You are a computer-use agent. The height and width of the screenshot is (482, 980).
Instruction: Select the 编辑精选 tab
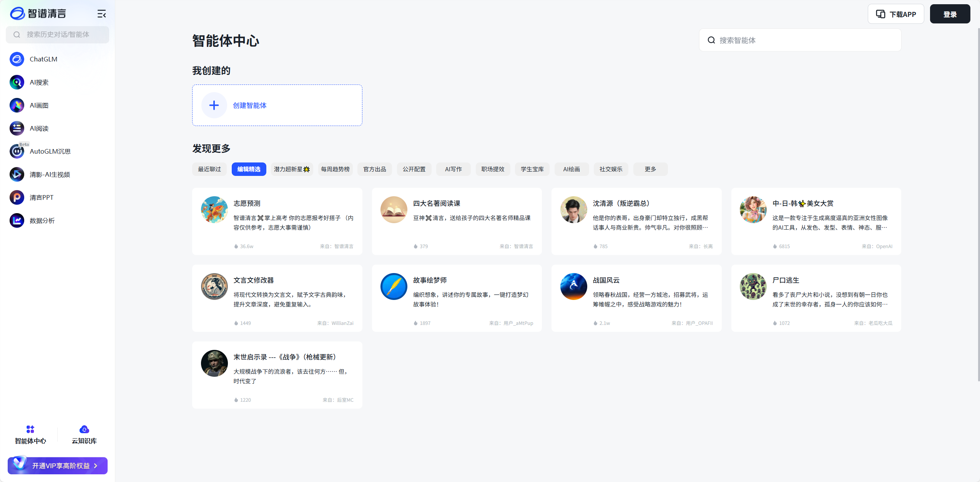249,169
